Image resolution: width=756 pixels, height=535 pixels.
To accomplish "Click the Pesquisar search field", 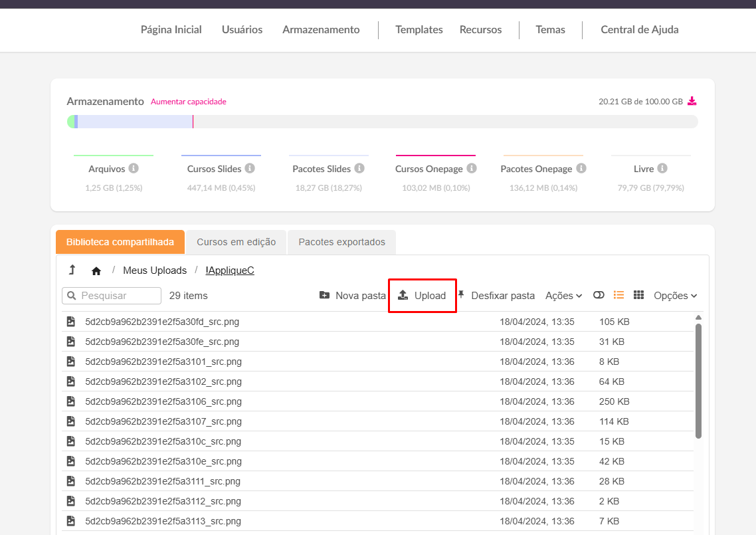I will tap(112, 296).
